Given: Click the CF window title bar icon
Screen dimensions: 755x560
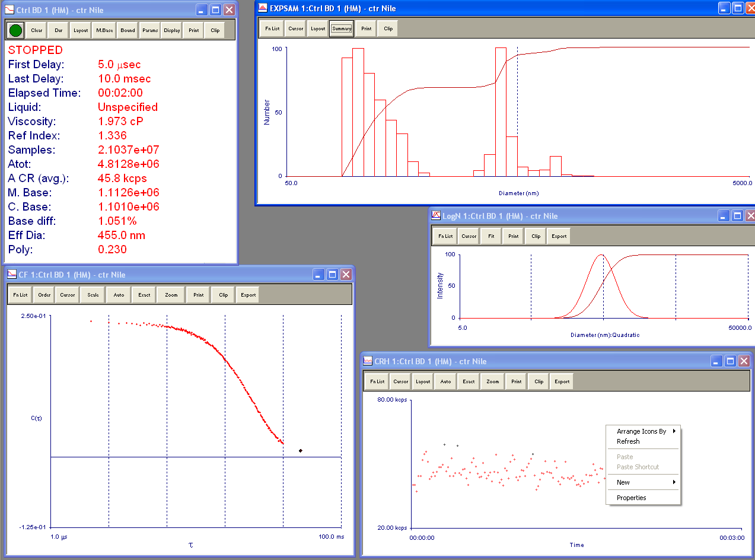Looking at the screenshot, I should tap(11, 275).
